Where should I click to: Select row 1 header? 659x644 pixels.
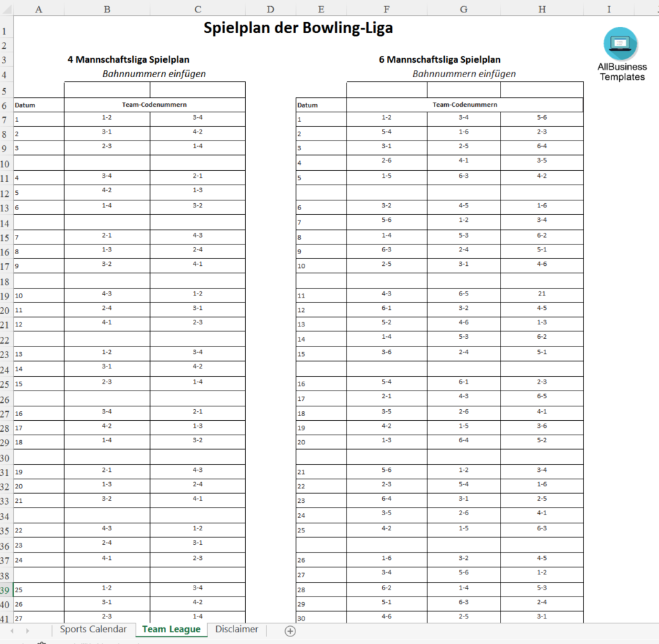click(x=6, y=31)
